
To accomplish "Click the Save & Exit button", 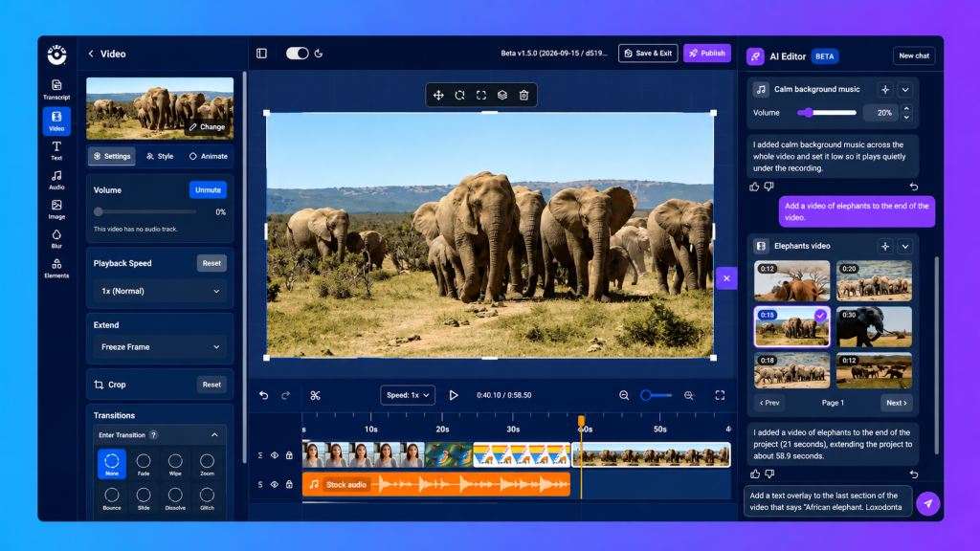I will click(648, 54).
